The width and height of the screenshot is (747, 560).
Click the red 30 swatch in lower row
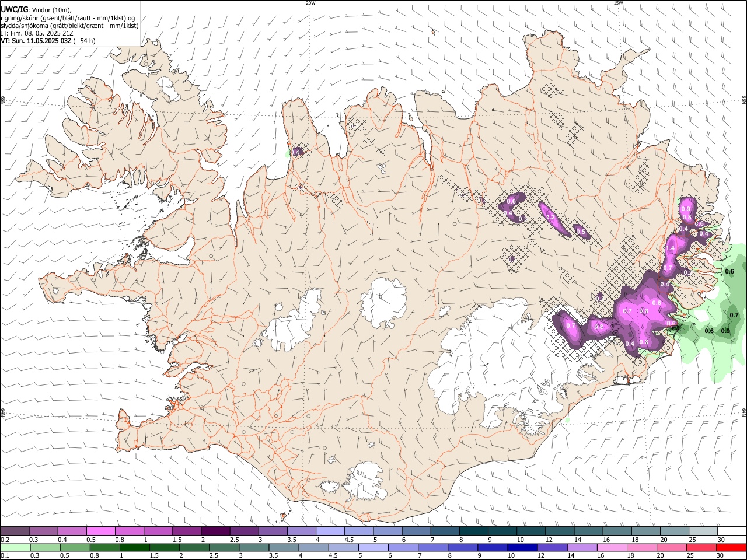[732, 548]
